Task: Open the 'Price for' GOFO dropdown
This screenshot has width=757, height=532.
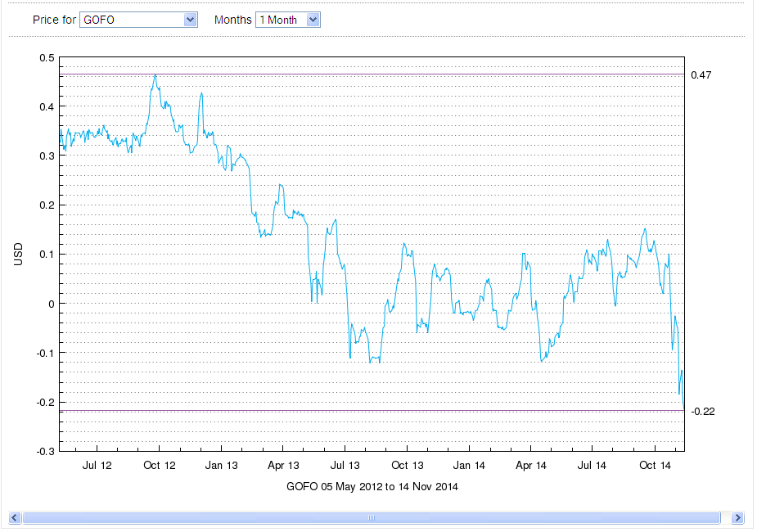Action: point(138,20)
